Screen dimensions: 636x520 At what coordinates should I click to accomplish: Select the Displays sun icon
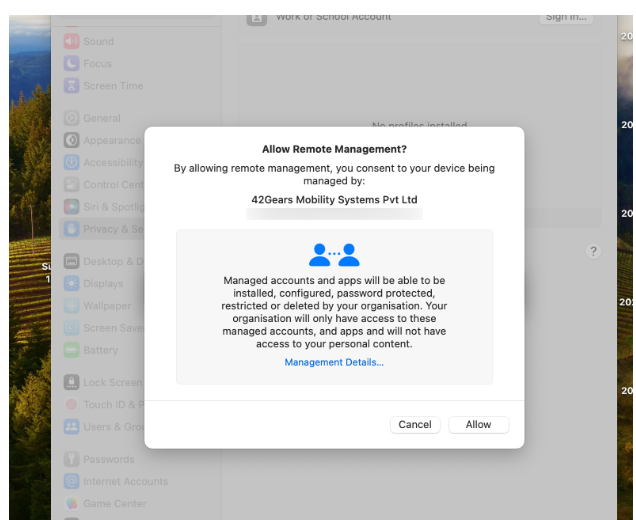(71, 284)
